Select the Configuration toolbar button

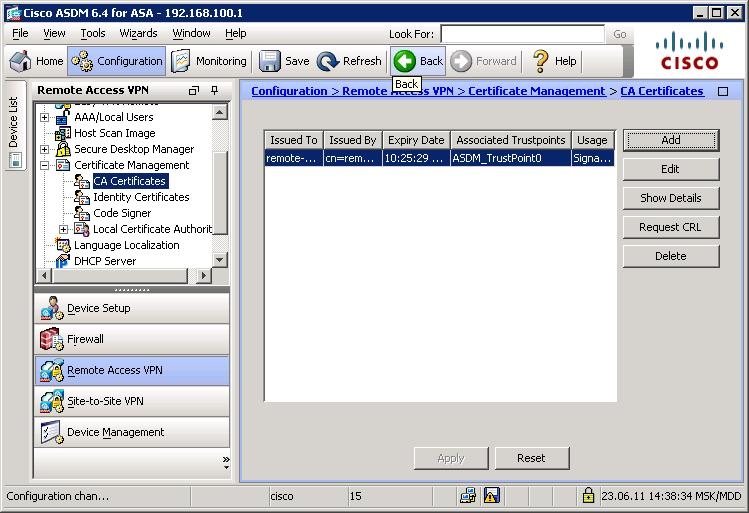click(117, 61)
